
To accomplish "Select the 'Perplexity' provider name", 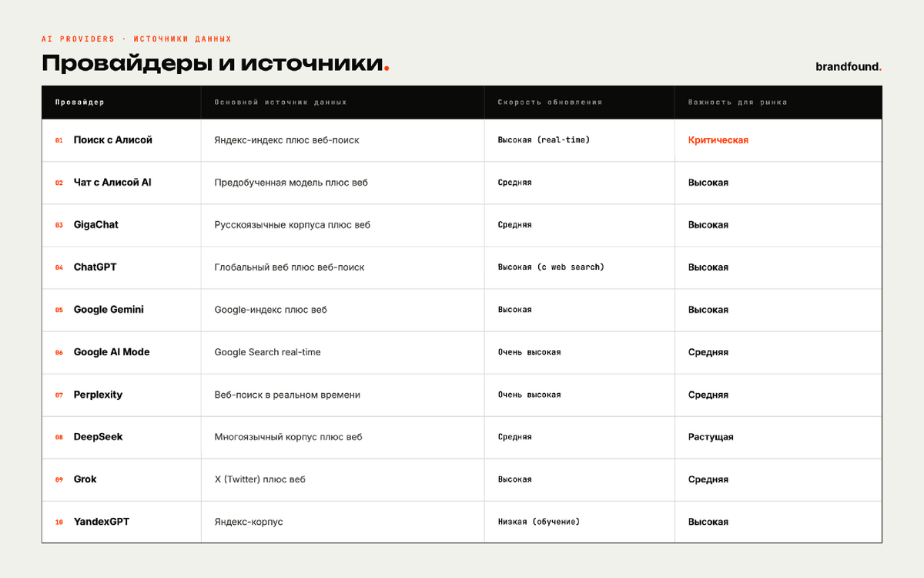I will click(98, 395).
